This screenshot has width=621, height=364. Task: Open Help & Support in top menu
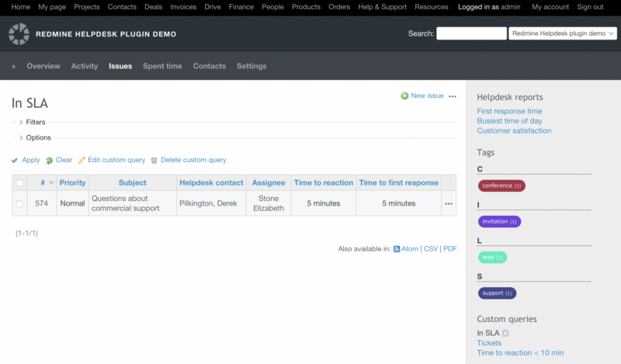click(381, 7)
